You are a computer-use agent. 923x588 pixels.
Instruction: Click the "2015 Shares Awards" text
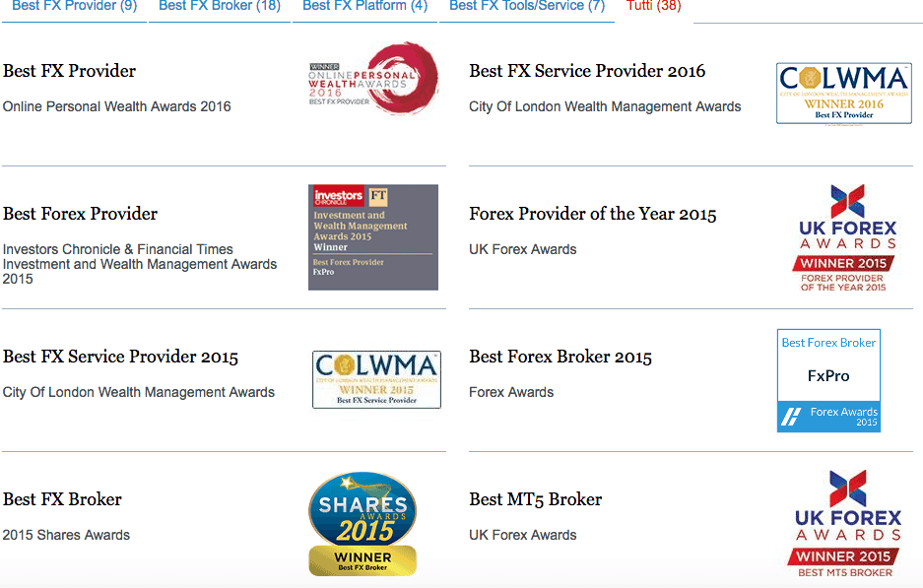click(66, 535)
